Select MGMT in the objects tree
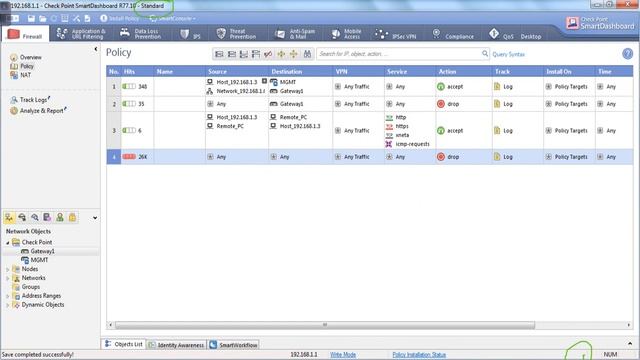The width and height of the screenshot is (640, 360). (x=39, y=260)
